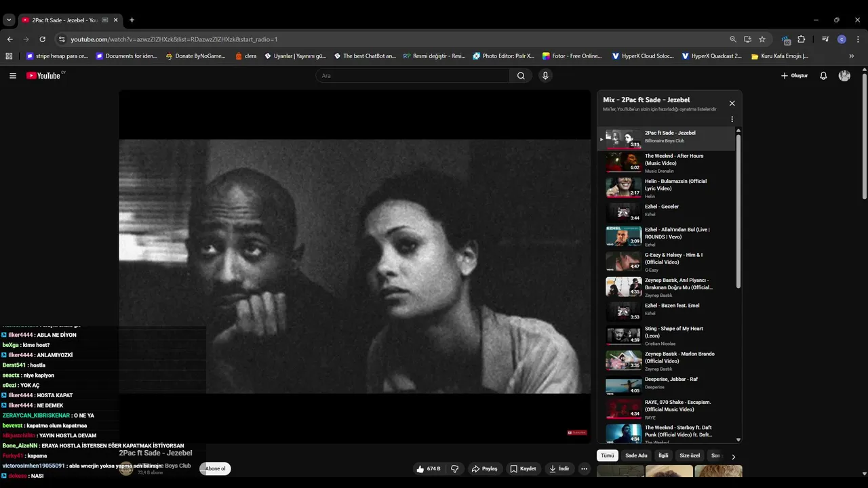Play The Weeknd - After Hours from playlist
This screenshot has height=488, width=868.
(x=667, y=163)
